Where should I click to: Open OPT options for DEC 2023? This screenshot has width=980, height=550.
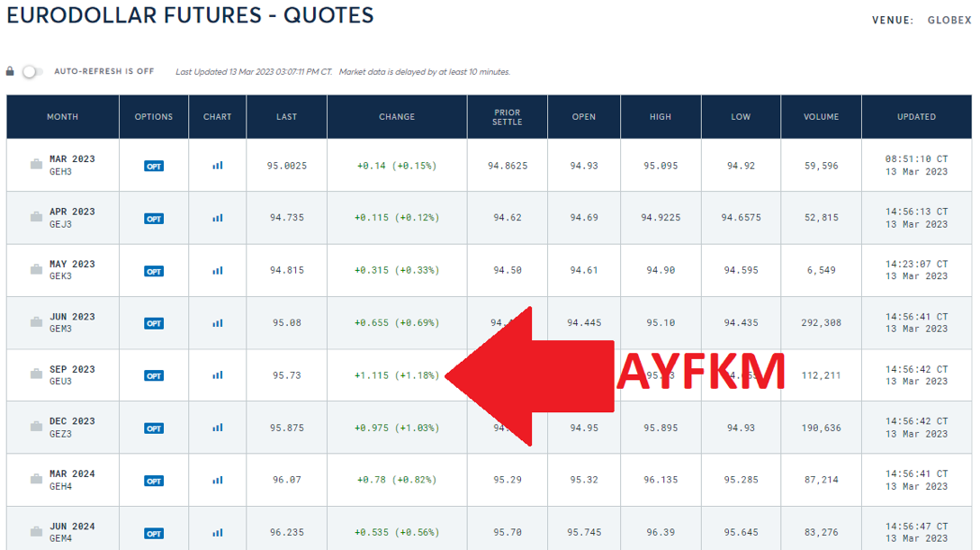154,428
